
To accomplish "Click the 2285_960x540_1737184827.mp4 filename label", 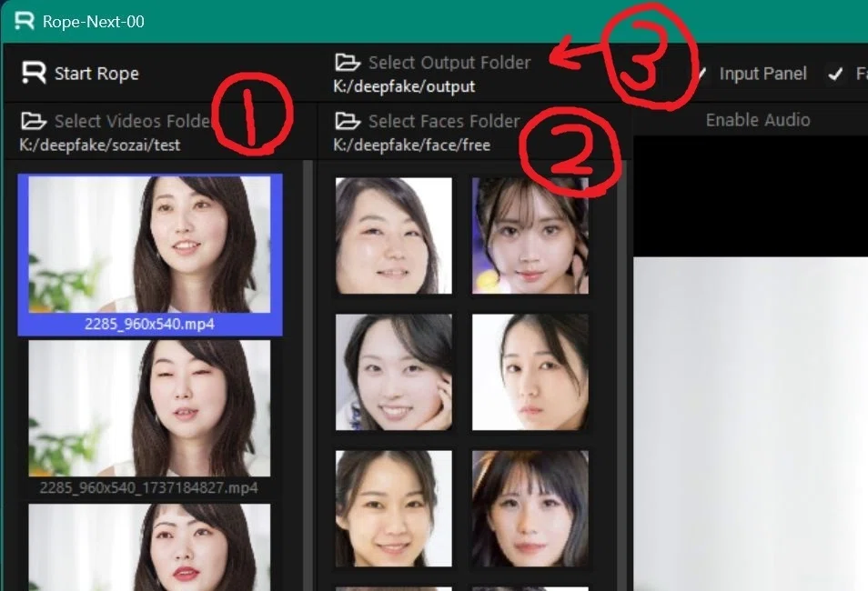I will [x=149, y=487].
